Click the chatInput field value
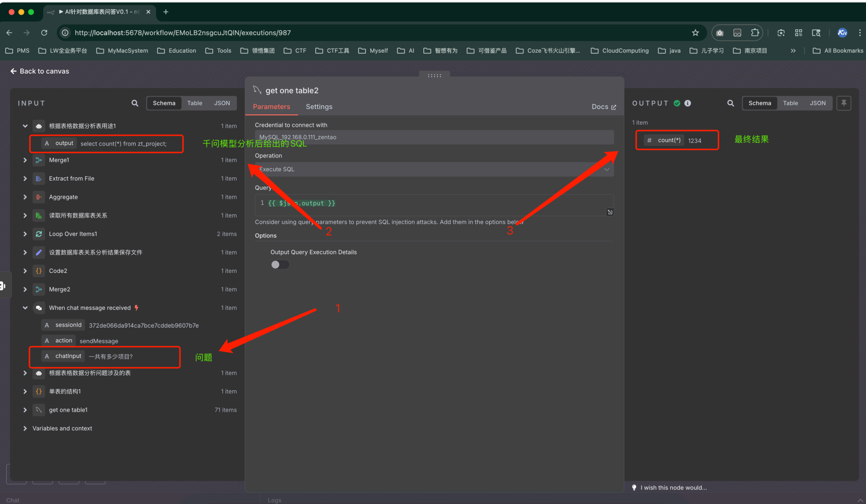The height and width of the screenshot is (504, 866). pyautogui.click(x=111, y=357)
